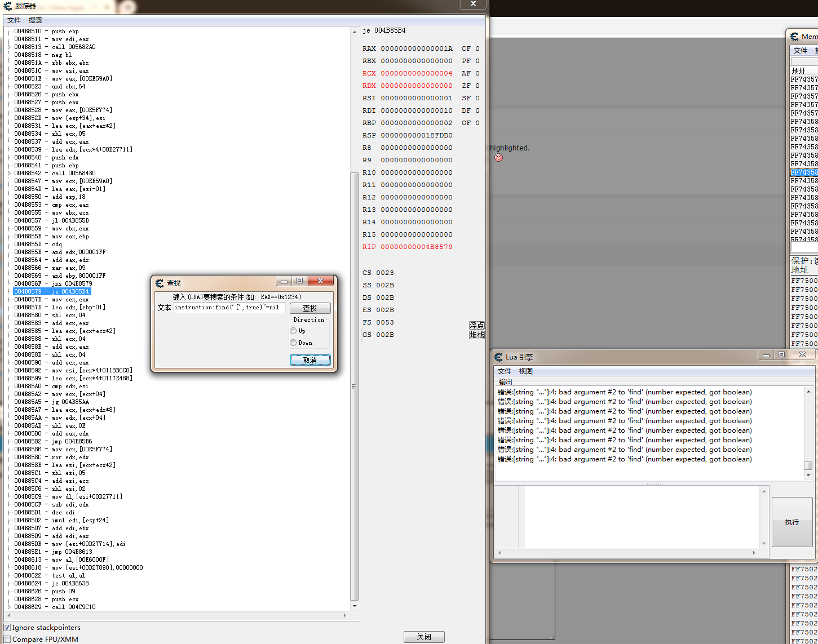Select the Down direction radio button
The width and height of the screenshot is (818, 644).
coord(293,343)
